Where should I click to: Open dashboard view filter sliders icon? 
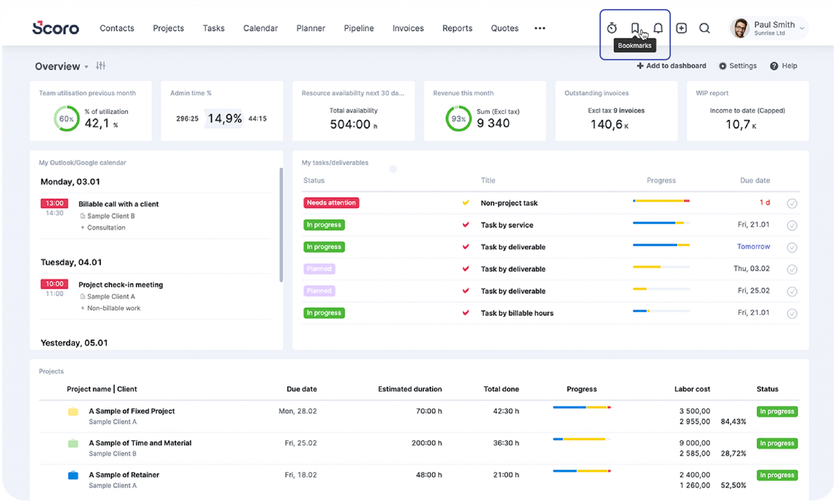click(101, 66)
